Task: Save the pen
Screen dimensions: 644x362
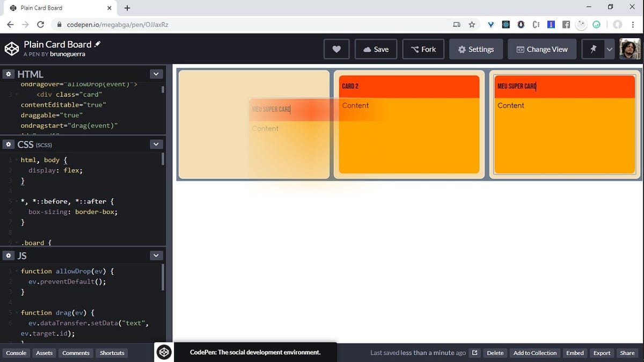Action: (x=376, y=49)
